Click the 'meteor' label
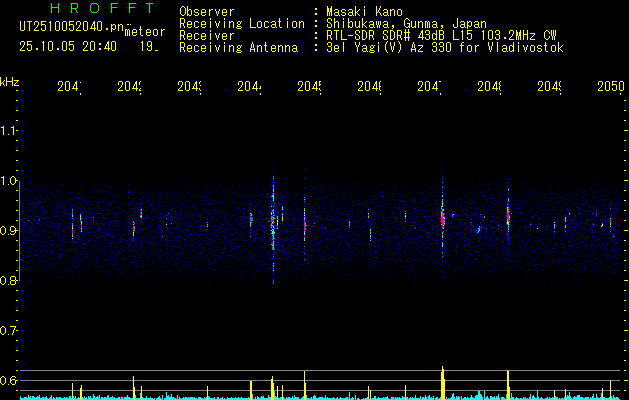Screen dimensions: 629x400 (x=145, y=32)
